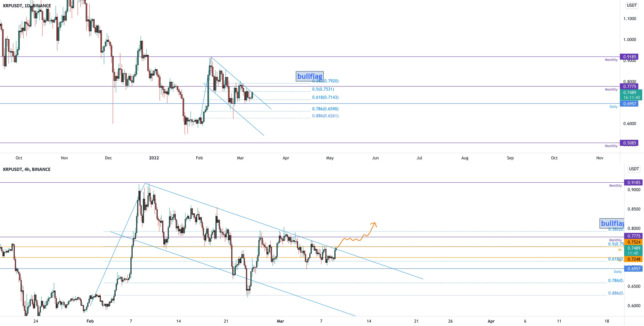Click the 0.9000 price axis value on 4h chart
644x326 pixels.
(634, 190)
